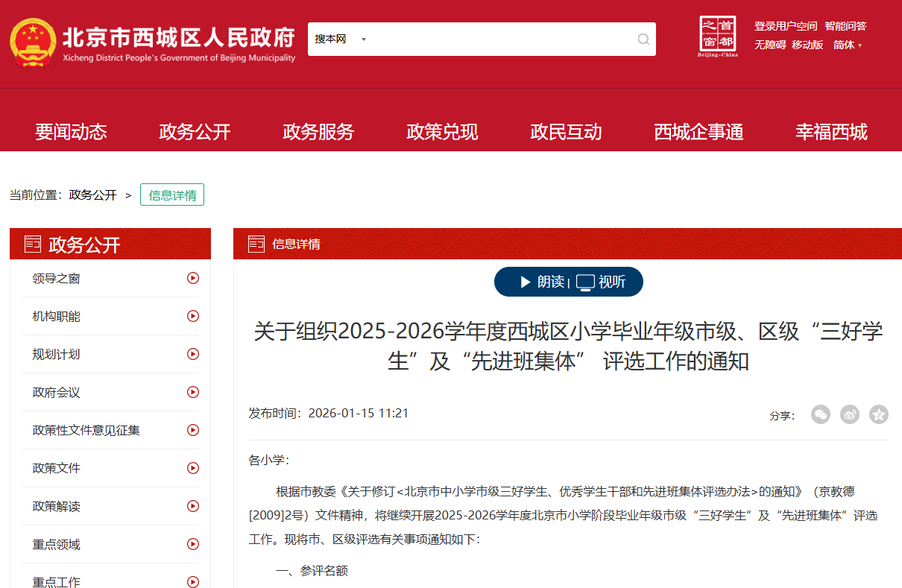Select 政策解读 in the sidebar
The height and width of the screenshot is (588, 902).
click(x=56, y=506)
